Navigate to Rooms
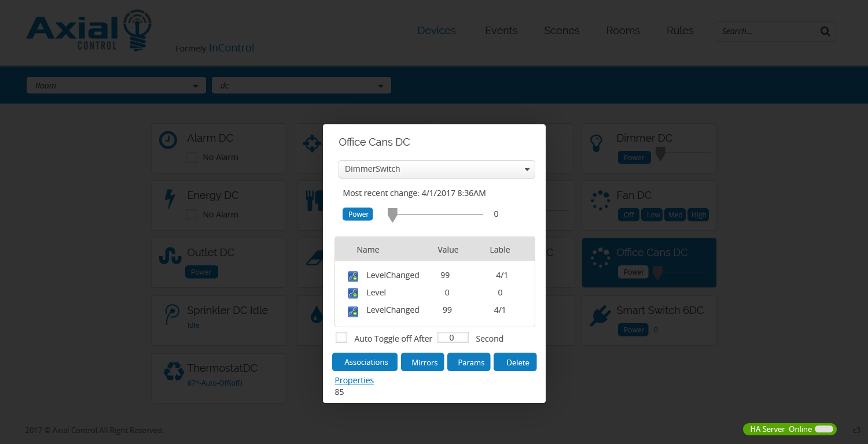The image size is (868, 444). click(x=623, y=31)
